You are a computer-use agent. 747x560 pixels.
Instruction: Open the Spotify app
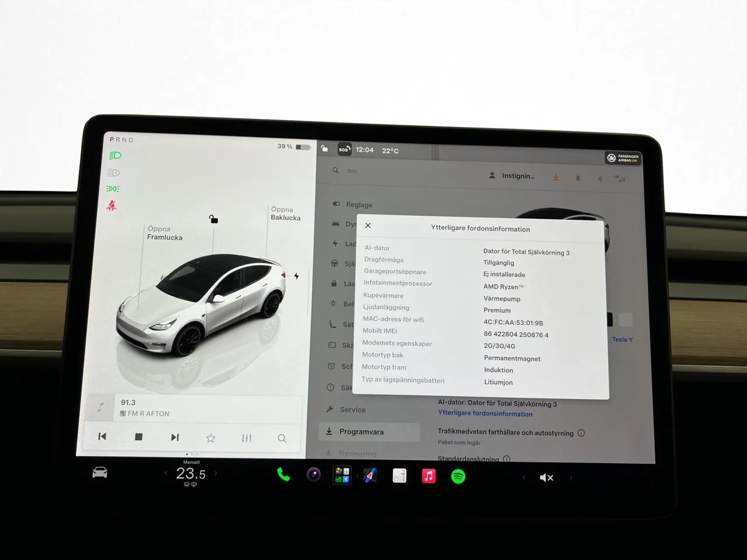point(458,477)
